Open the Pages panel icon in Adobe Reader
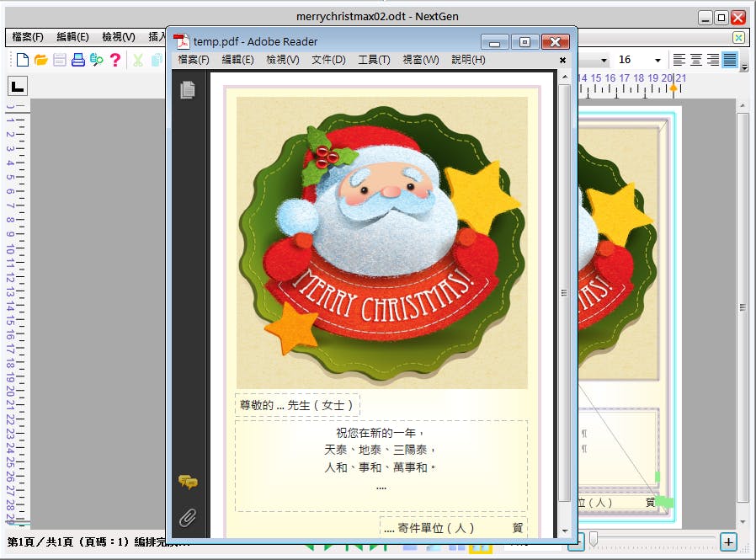Screen dimensions: 756x560 188,90
